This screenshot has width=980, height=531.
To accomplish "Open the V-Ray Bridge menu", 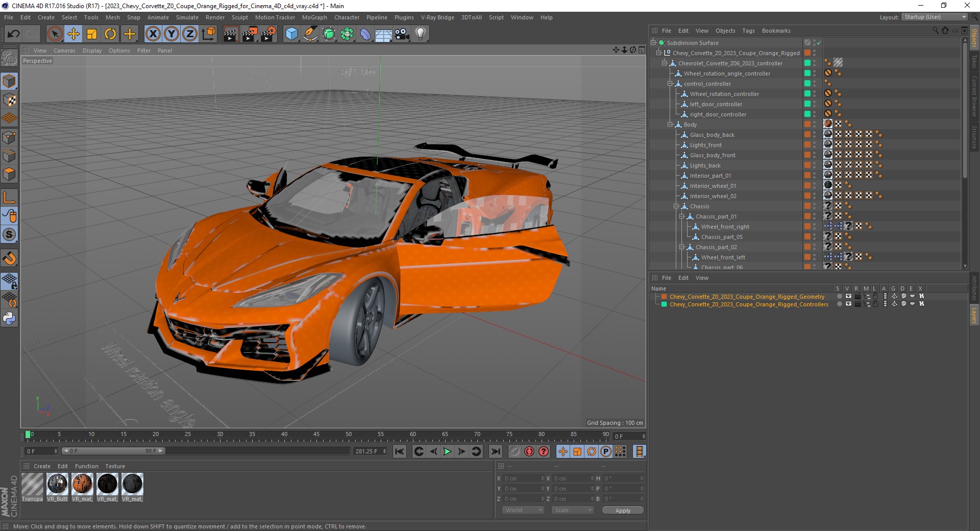I will (437, 17).
